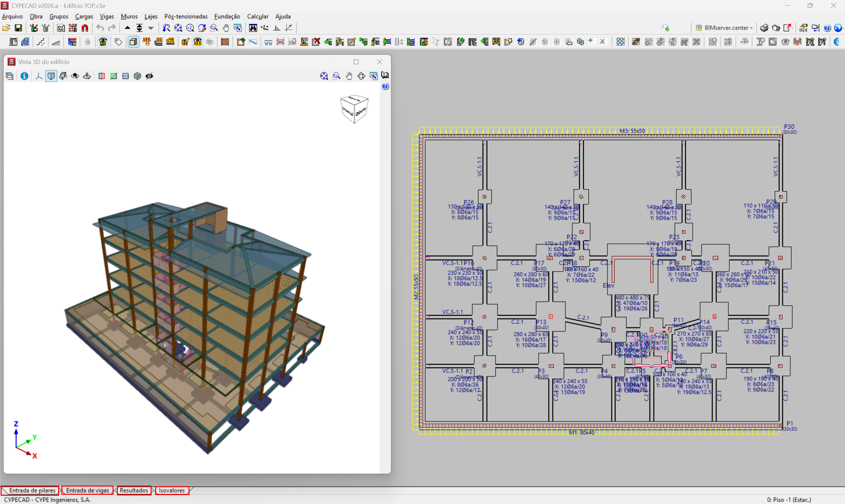Switch to the Isovalores tab
845x504 pixels.
click(172, 490)
